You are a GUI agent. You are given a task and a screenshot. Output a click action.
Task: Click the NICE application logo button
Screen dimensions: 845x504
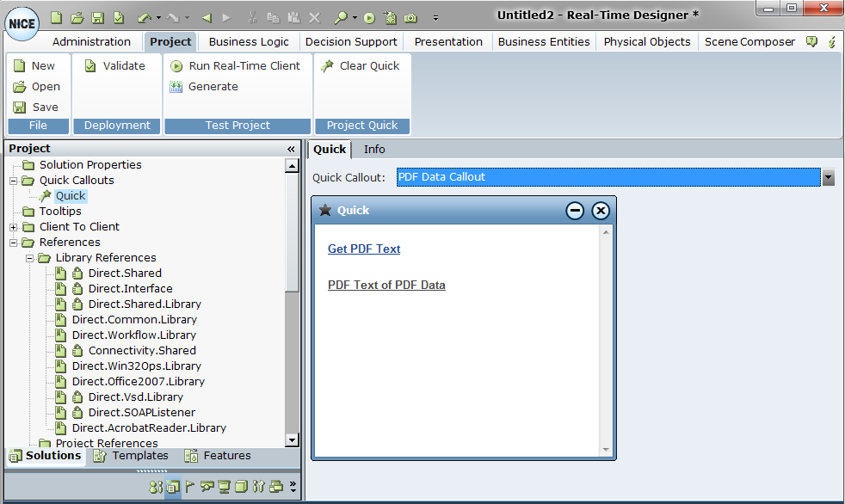[22, 23]
